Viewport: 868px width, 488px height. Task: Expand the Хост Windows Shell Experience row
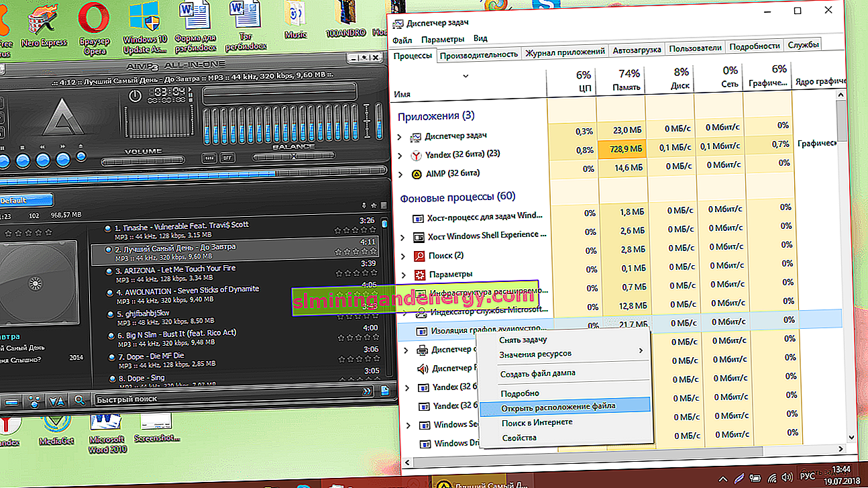[x=402, y=237]
